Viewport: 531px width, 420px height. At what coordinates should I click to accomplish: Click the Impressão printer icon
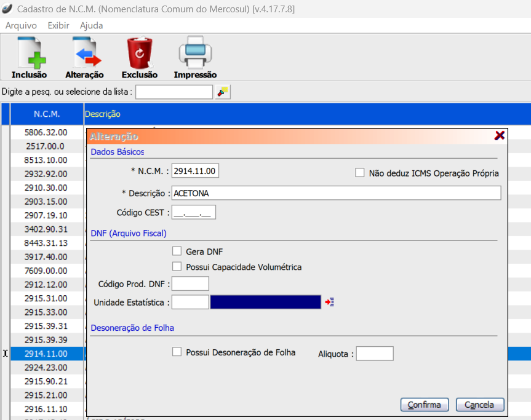(x=195, y=53)
